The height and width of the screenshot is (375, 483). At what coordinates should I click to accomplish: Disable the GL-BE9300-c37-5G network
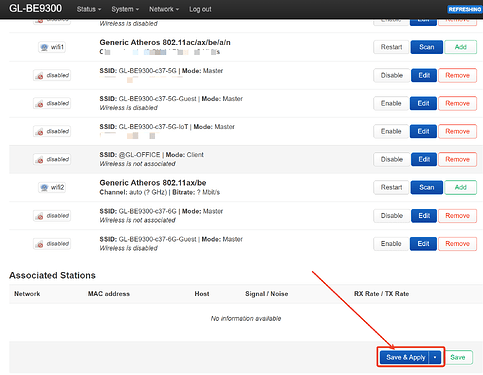392,75
